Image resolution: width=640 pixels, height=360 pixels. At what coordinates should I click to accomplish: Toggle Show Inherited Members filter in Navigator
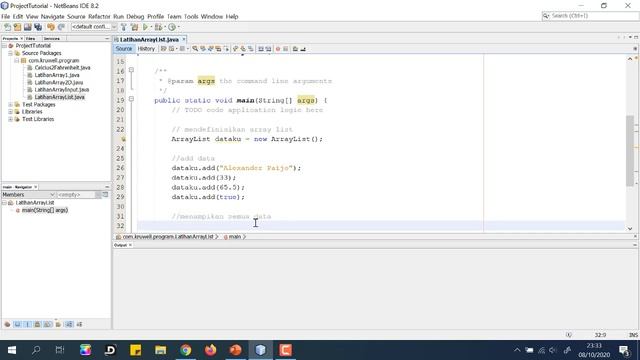pyautogui.click(x=7, y=324)
